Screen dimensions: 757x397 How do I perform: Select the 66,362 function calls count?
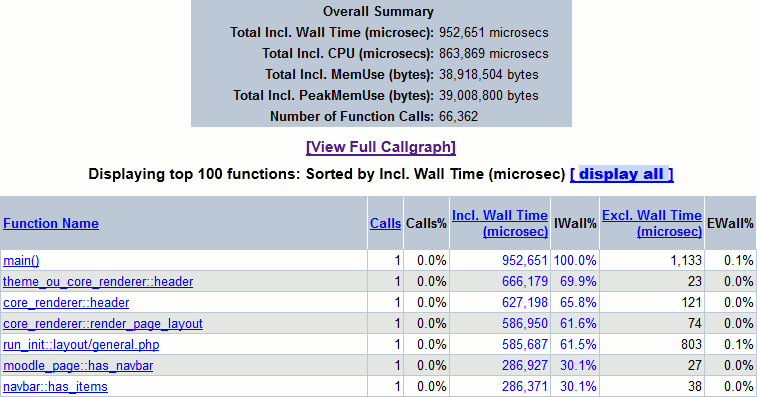click(458, 116)
